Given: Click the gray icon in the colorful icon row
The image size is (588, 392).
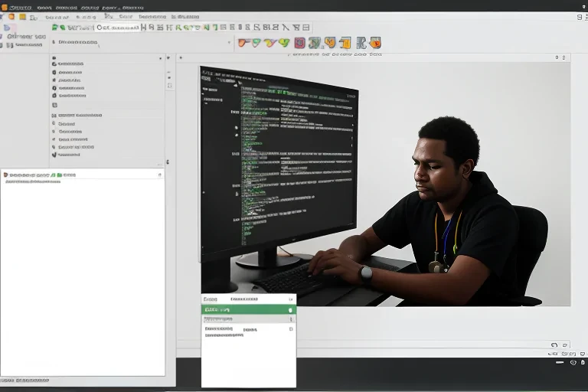Looking at the screenshot, I should [x=361, y=43].
